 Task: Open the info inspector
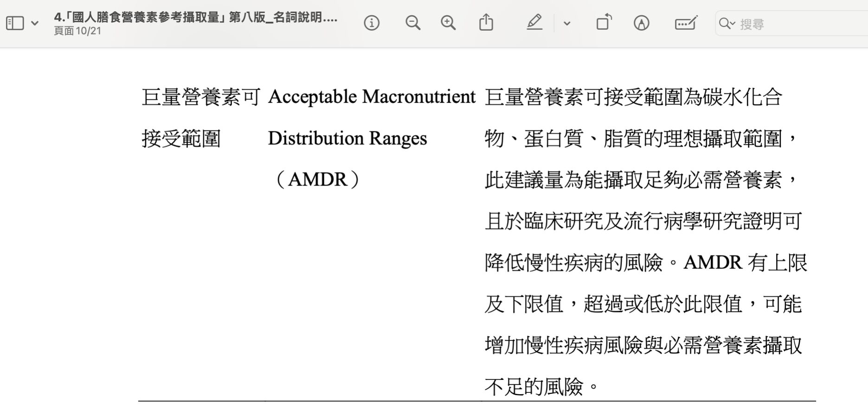pyautogui.click(x=371, y=23)
